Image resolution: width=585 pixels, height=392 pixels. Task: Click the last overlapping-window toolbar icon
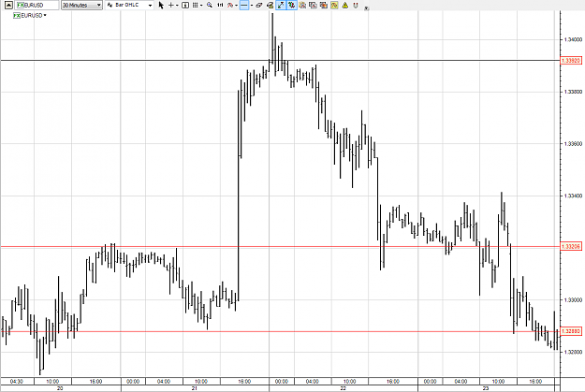click(x=324, y=6)
